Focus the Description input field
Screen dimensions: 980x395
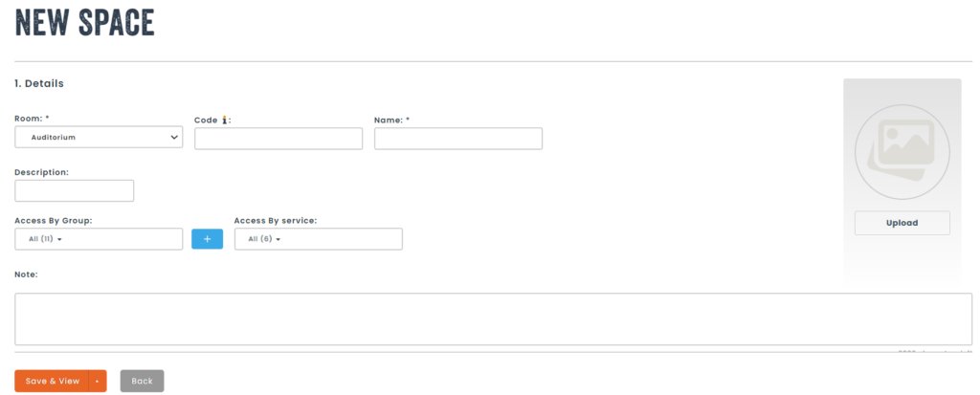point(75,190)
